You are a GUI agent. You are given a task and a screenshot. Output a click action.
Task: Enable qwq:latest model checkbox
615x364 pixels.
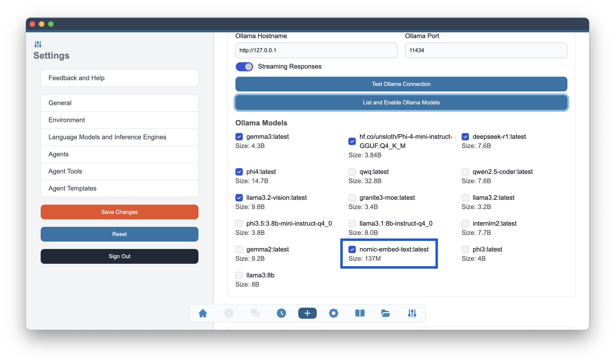point(352,172)
